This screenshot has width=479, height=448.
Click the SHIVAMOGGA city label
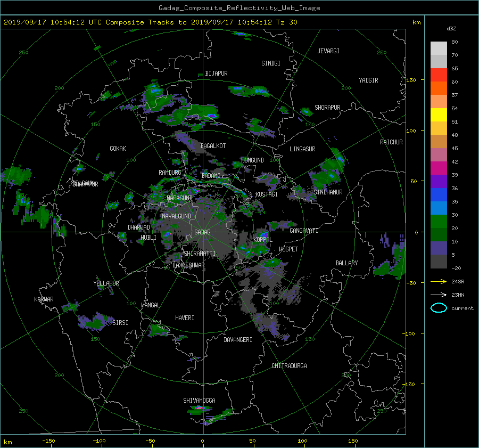click(199, 400)
